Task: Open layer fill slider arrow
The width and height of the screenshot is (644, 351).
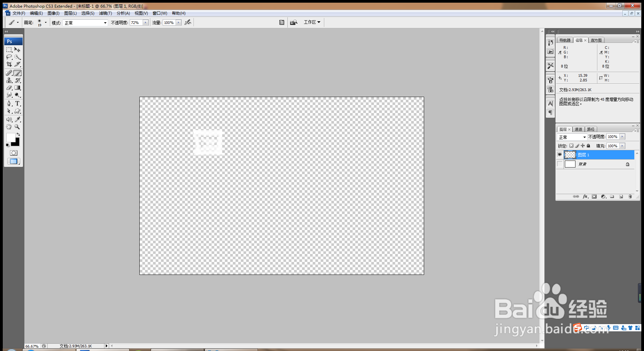Action: tap(622, 146)
